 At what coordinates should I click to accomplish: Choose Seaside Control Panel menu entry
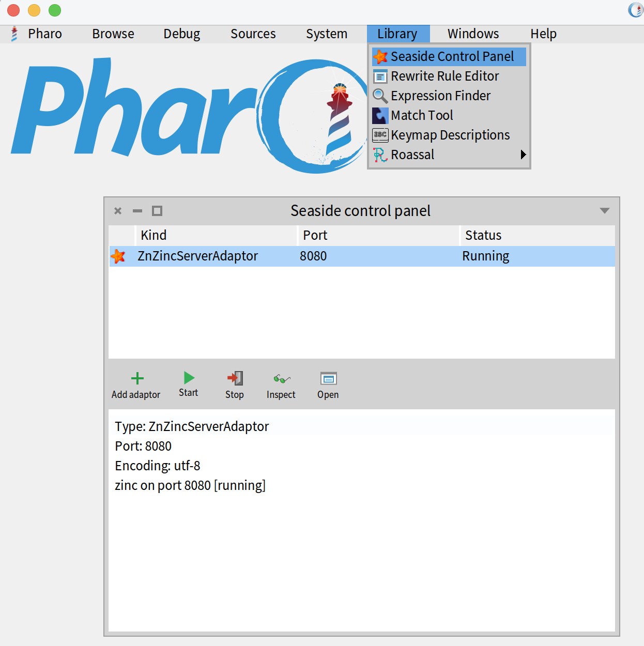click(449, 56)
